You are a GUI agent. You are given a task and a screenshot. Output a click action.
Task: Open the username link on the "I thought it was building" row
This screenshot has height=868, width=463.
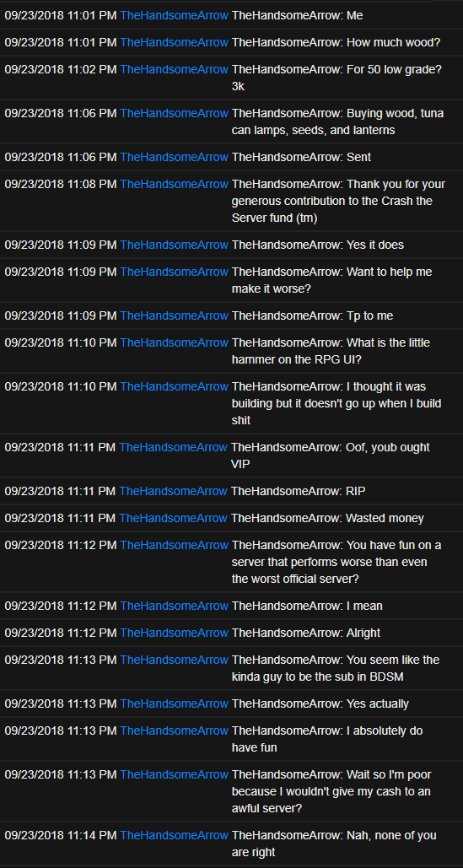coord(174,386)
